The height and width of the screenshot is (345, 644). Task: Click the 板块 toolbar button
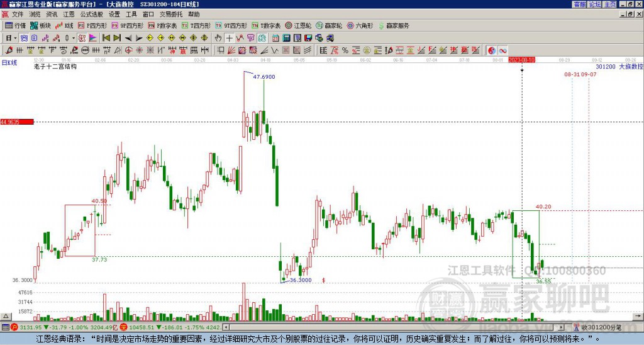coord(40,25)
